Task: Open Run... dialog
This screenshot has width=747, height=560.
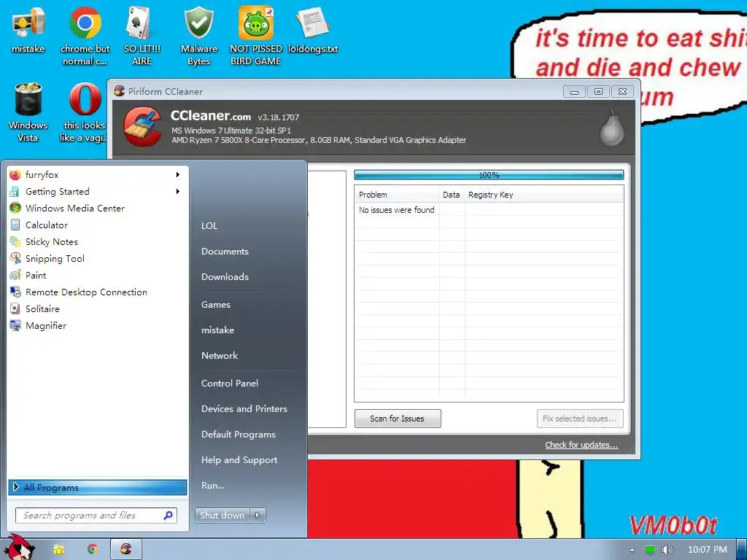Action: (212, 485)
